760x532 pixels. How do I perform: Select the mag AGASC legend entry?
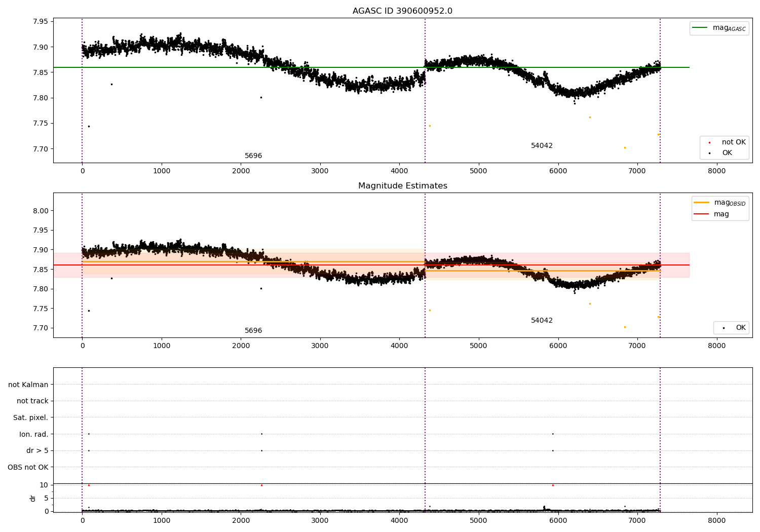click(719, 28)
